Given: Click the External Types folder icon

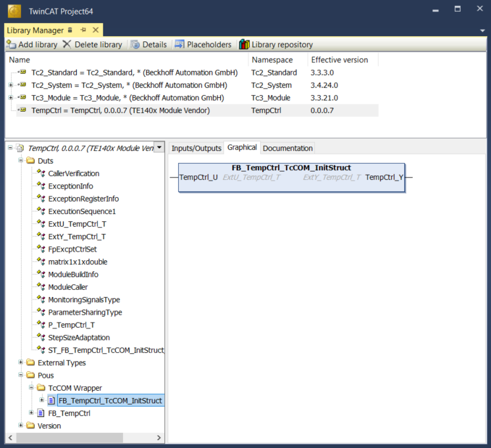Looking at the screenshot, I should pos(31,363).
